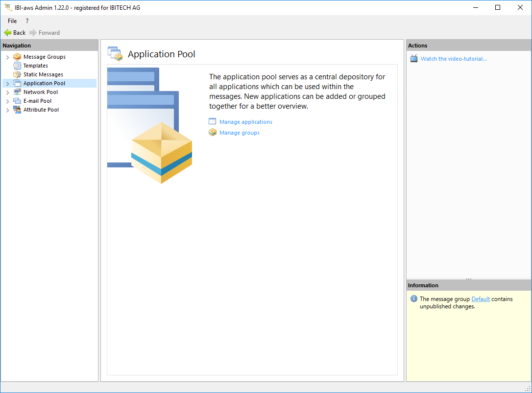This screenshot has width=532, height=393.
Task: Open the ? help menu
Action: [x=27, y=21]
